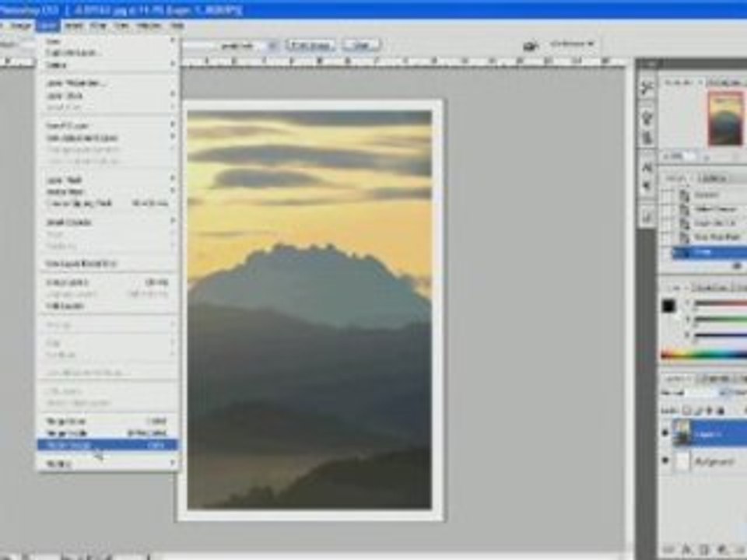Launch Bridge from options bar icon
The image size is (747, 560).
coord(530,46)
